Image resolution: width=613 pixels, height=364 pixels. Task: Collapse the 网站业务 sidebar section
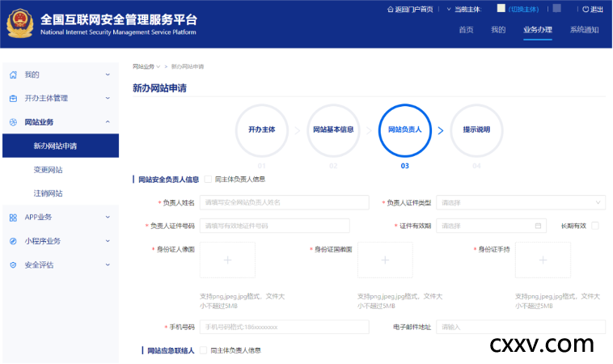click(108, 122)
